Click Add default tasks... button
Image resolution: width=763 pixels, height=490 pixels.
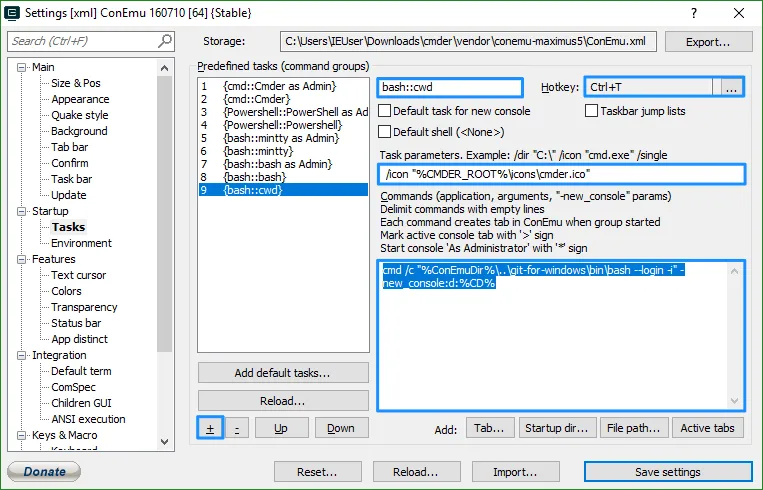[x=283, y=373]
